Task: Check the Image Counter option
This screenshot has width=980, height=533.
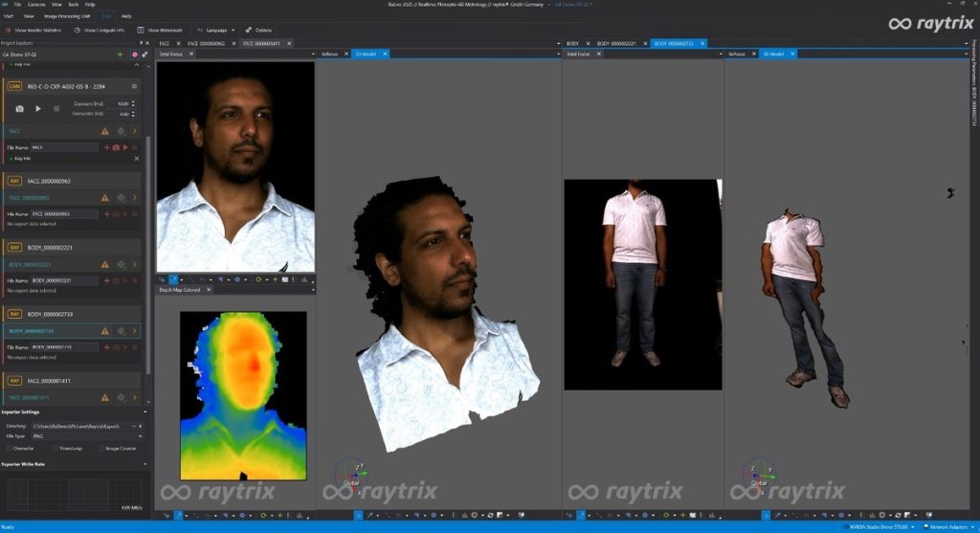Action: (x=100, y=448)
